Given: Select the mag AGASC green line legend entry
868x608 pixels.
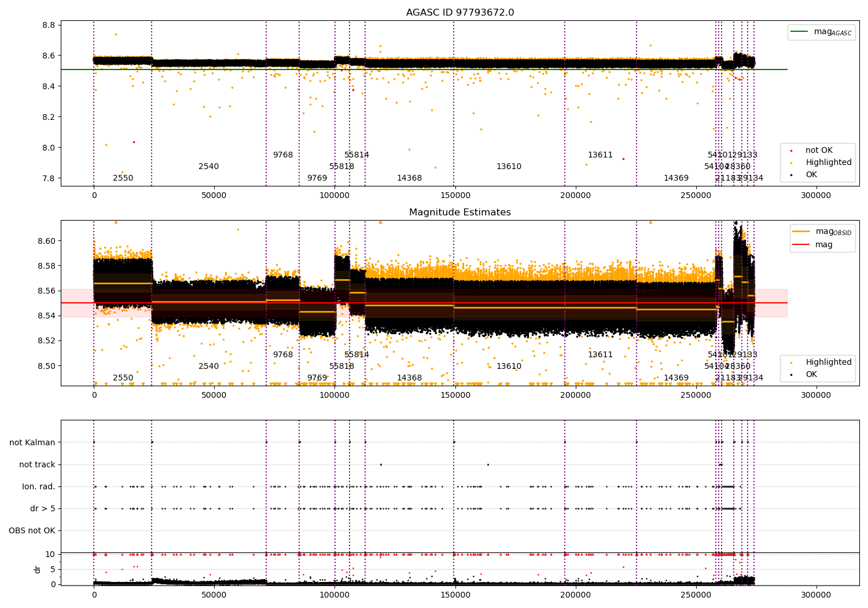Looking at the screenshot, I should pos(821,32).
